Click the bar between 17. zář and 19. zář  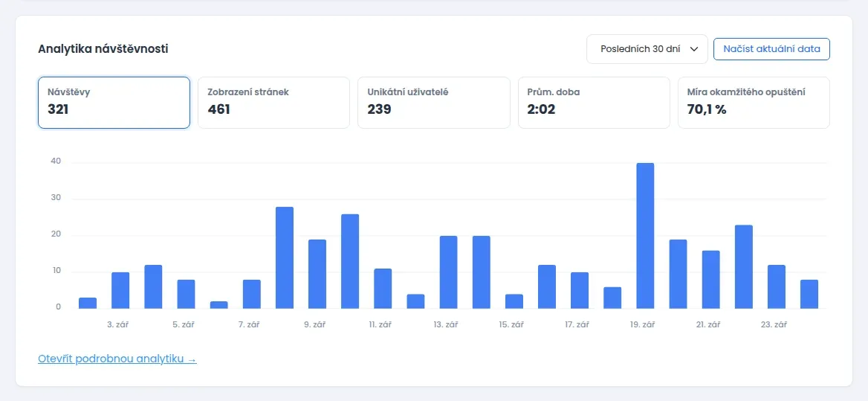point(612,298)
